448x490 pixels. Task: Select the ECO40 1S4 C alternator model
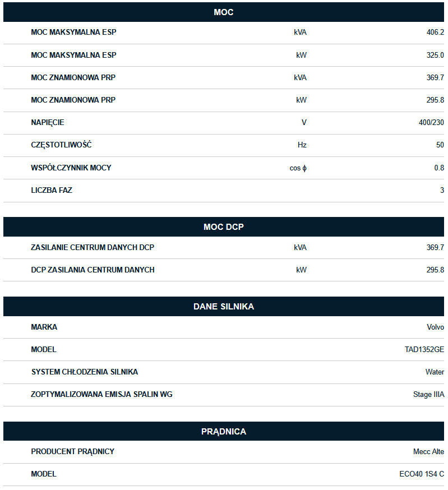(x=422, y=474)
